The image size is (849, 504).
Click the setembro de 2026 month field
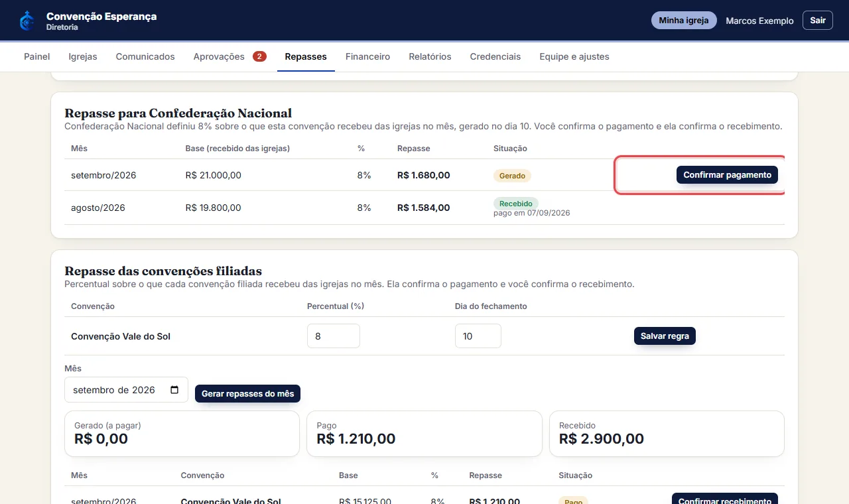126,390
